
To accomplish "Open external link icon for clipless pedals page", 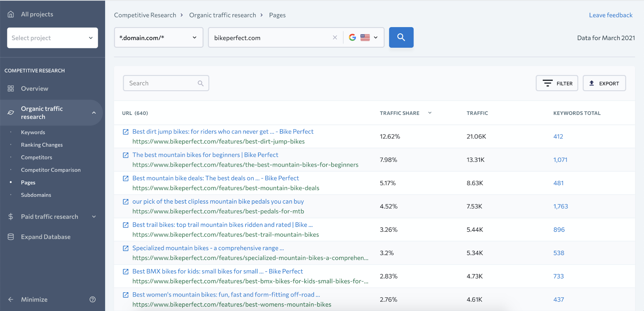I will pyautogui.click(x=126, y=202).
